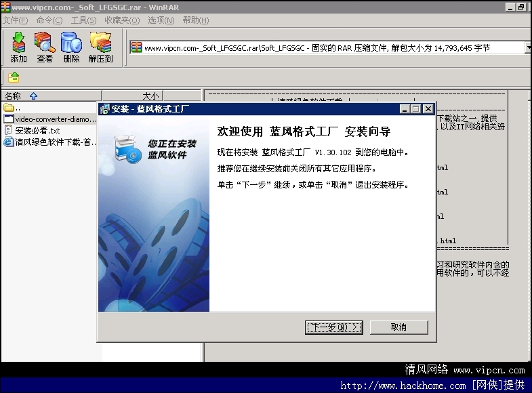The height and width of the screenshot is (393, 532).
Task: Click the 查看 (View) toolbar icon
Action: tap(45, 47)
